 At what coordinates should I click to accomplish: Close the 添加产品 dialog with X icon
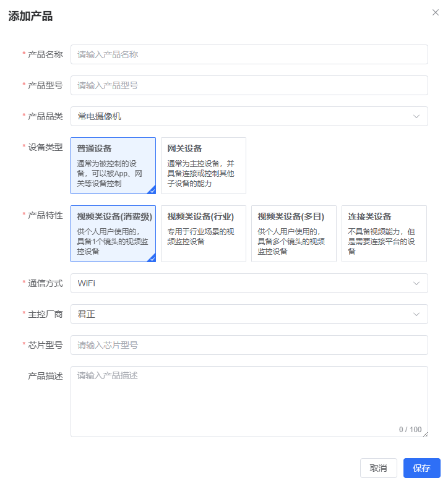pyautogui.click(x=435, y=12)
